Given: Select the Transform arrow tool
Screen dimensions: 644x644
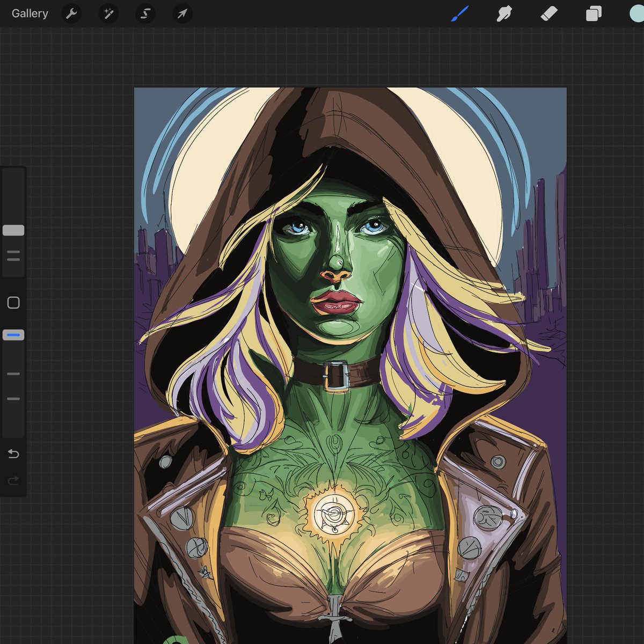Looking at the screenshot, I should 181,14.
